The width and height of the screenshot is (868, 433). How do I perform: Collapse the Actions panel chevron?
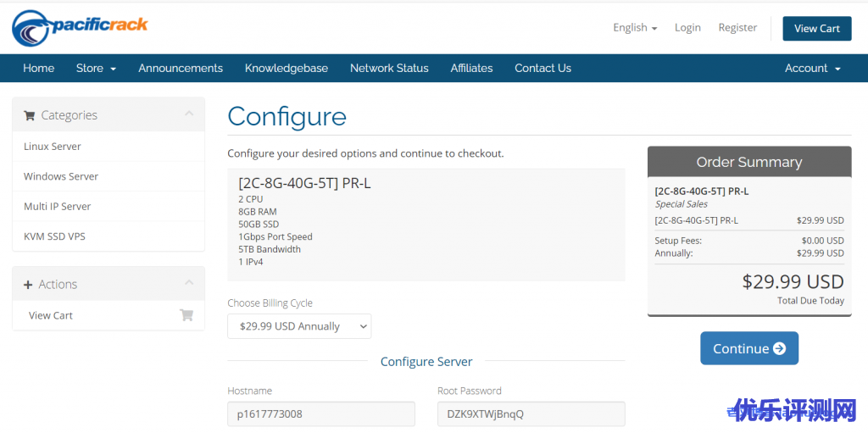188,284
